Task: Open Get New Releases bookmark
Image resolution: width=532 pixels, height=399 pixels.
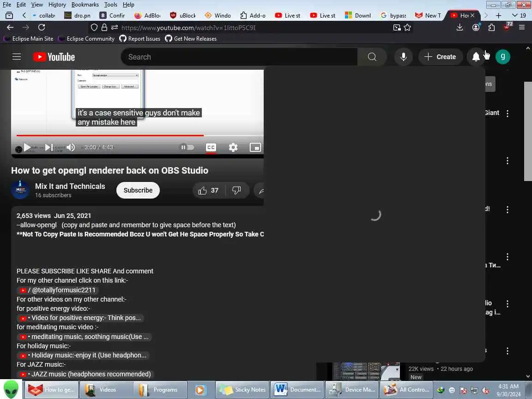Action: coord(191,39)
